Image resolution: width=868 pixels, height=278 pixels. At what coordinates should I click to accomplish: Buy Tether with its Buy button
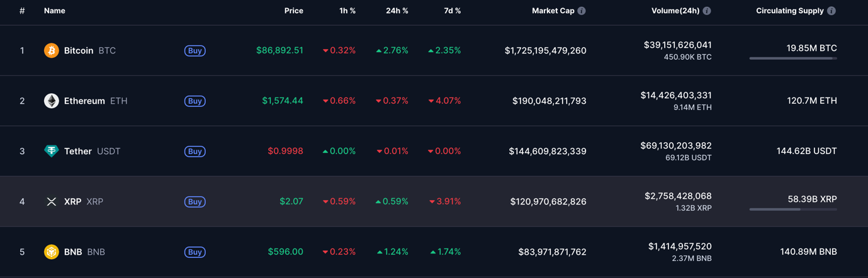point(195,151)
